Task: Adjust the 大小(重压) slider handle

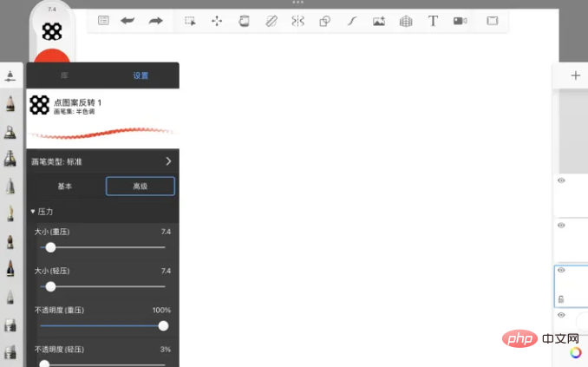Action: (x=50, y=247)
